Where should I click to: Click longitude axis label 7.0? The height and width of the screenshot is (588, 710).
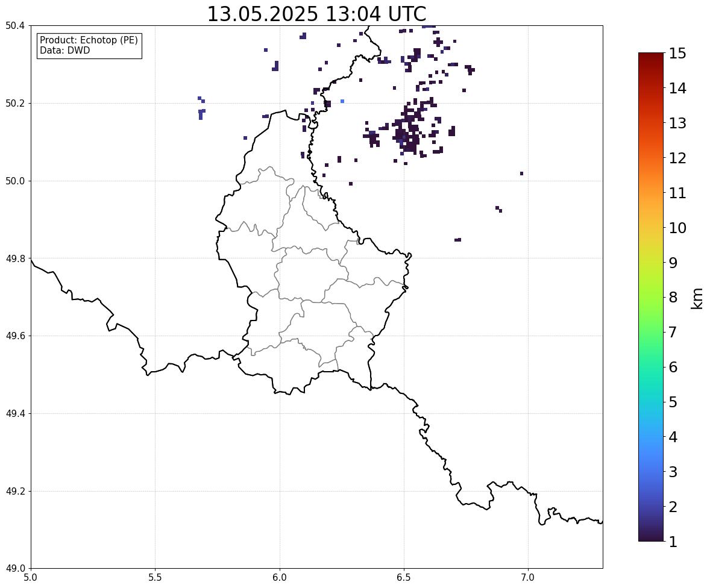pos(528,578)
